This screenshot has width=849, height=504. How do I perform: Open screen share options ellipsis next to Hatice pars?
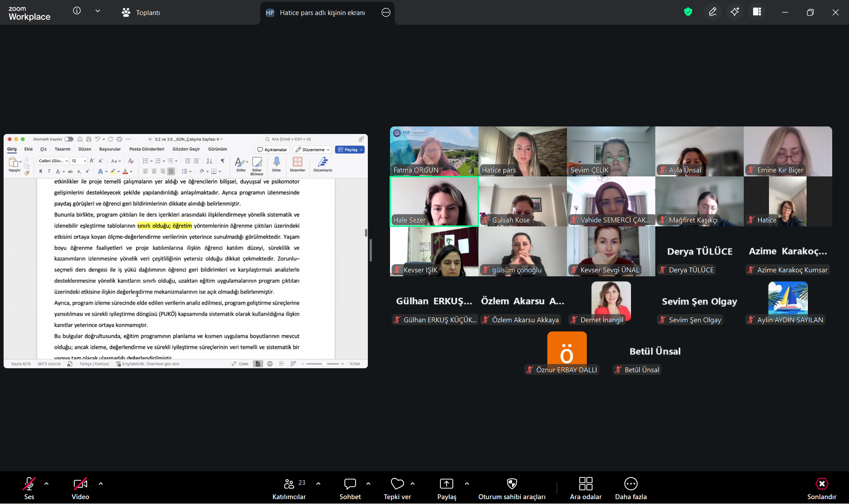(x=386, y=12)
